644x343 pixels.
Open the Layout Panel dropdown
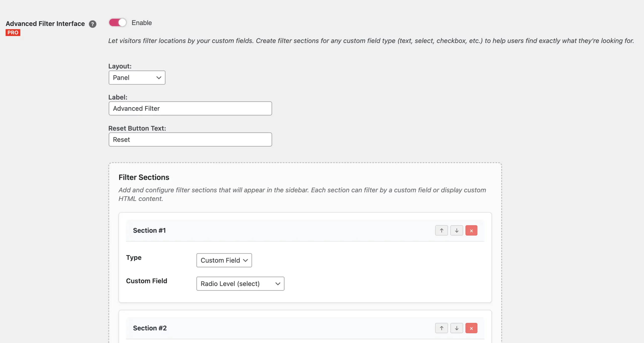point(137,78)
